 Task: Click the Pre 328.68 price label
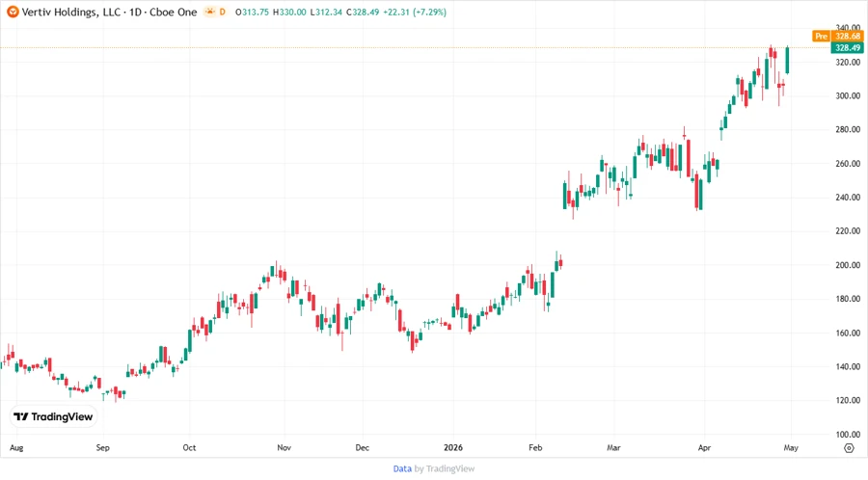click(838, 36)
